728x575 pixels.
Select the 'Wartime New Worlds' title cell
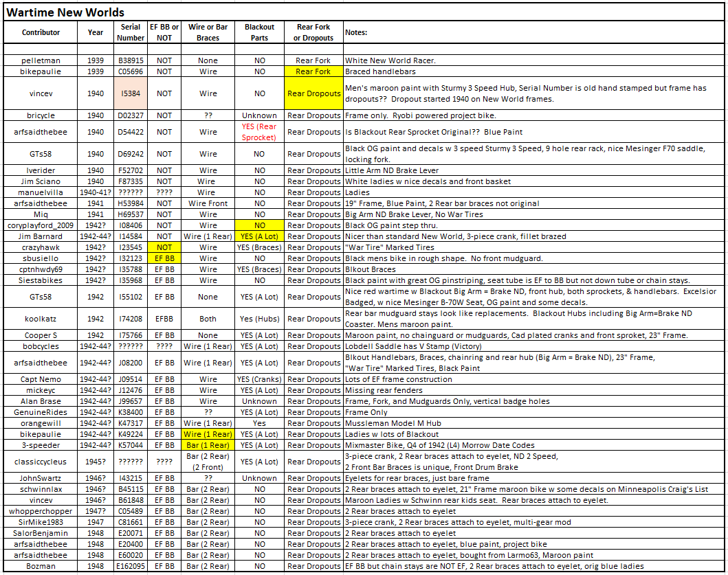[x=364, y=12]
